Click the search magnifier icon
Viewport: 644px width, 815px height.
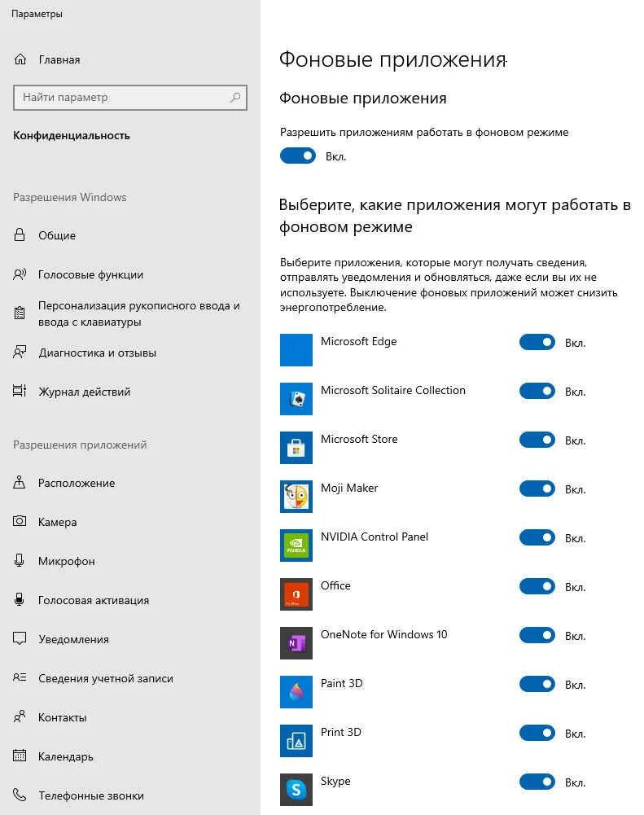[x=235, y=97]
